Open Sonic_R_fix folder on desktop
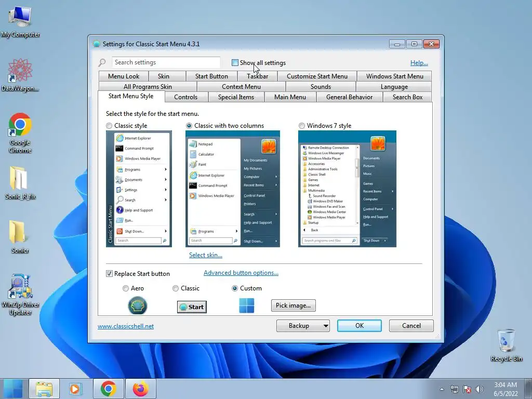This screenshot has width=532, height=399. click(20, 183)
